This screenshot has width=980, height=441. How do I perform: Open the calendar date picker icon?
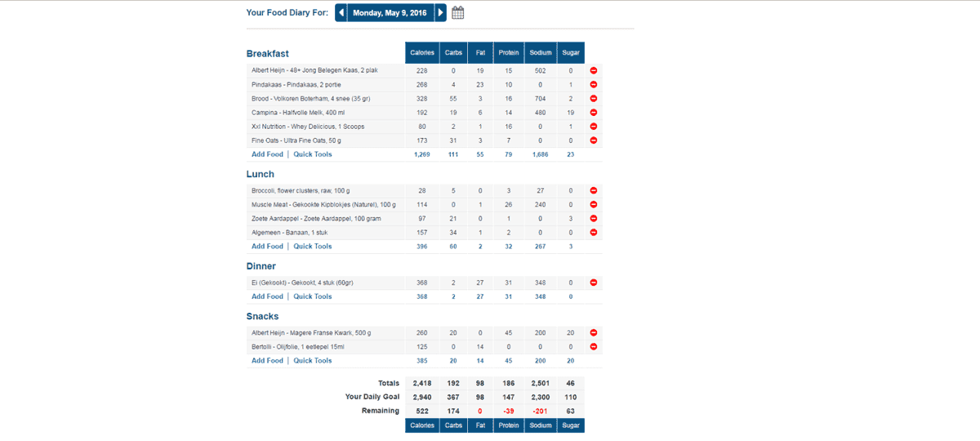tap(458, 13)
